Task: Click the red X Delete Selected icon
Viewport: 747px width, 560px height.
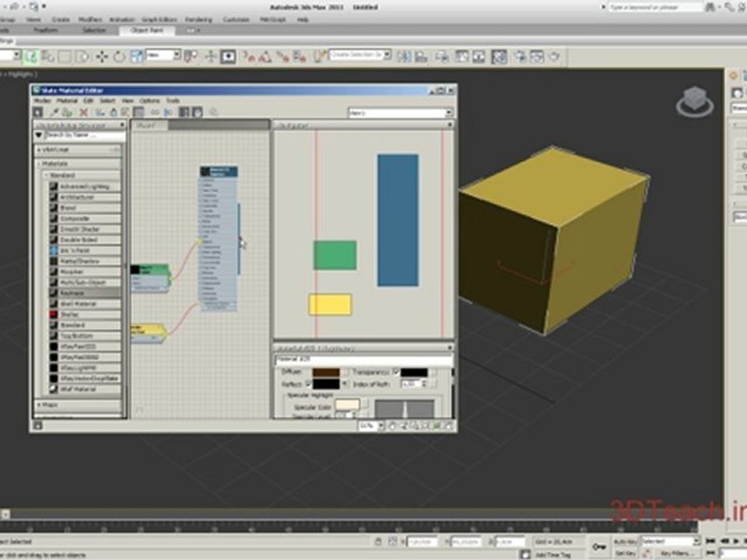Action: [x=84, y=112]
